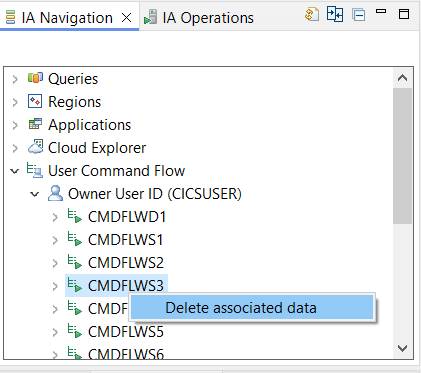The image size is (421, 373).
Task: Click the Cloud Explorer cloud icon
Action: [x=35, y=147]
